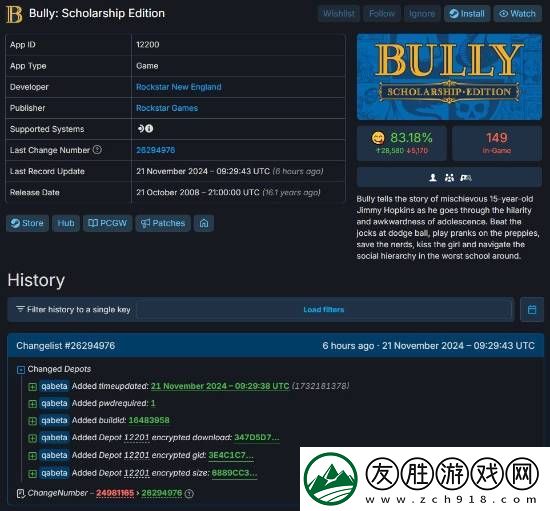550x511 pixels.
Task: Open Rockstar New England developer link
Action: point(179,87)
